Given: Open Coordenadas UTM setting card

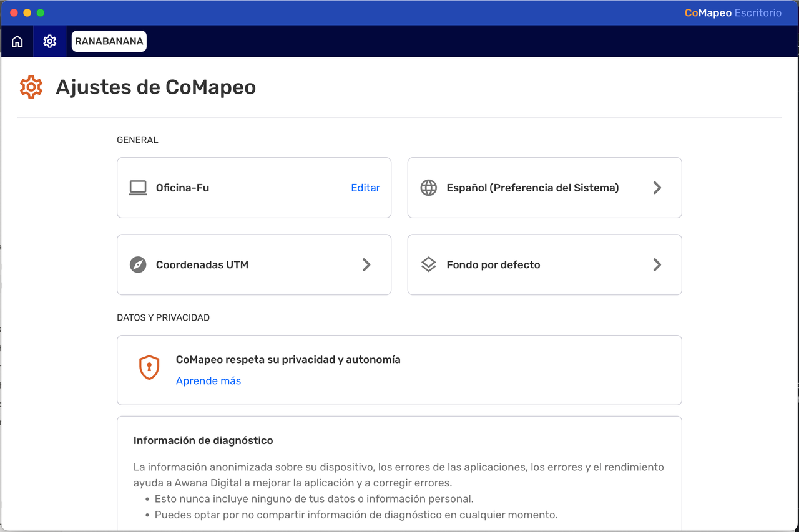Looking at the screenshot, I should click(x=254, y=264).
